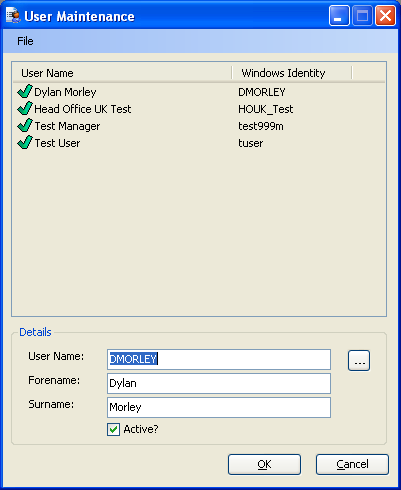Minimize the User Maintenance window
Viewport: 401px width, 490px height.
click(x=339, y=16)
